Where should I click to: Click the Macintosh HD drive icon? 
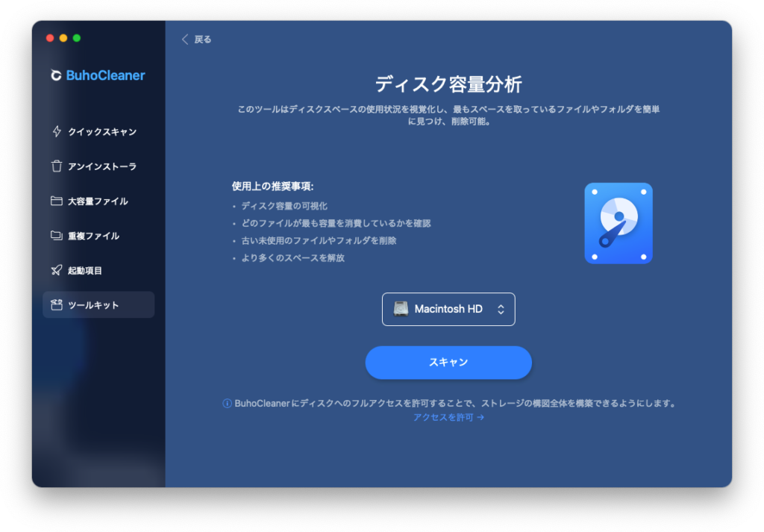pos(401,309)
